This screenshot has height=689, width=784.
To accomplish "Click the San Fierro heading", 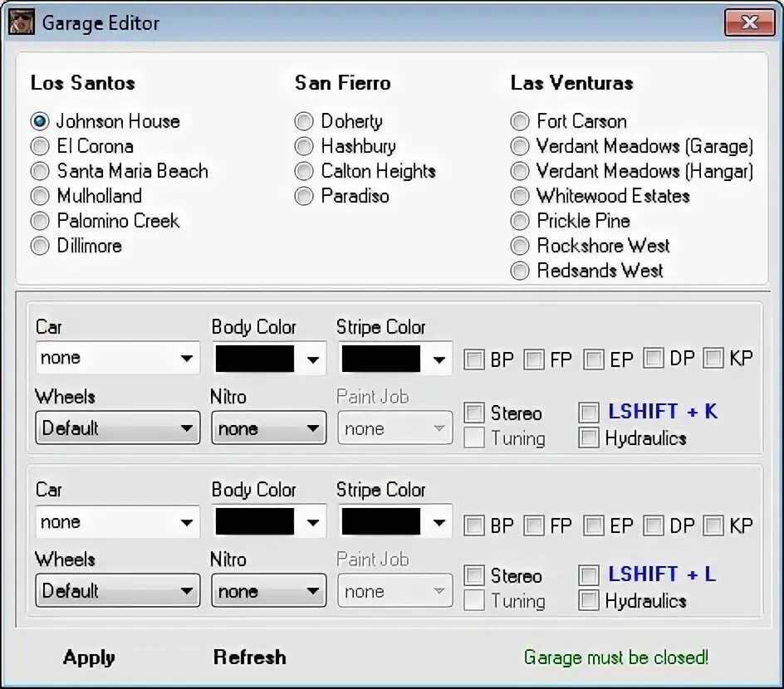I will tap(342, 83).
